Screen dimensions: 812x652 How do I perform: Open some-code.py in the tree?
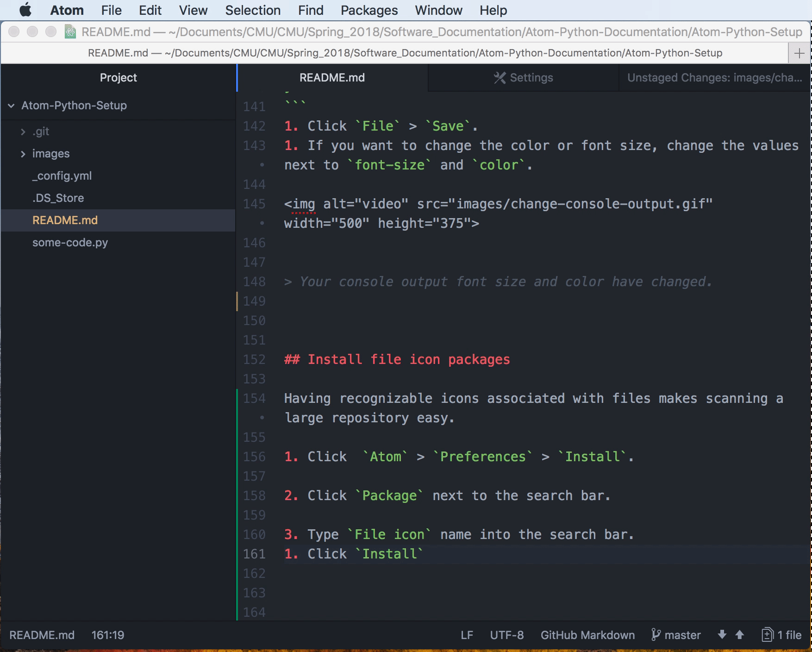(x=70, y=243)
